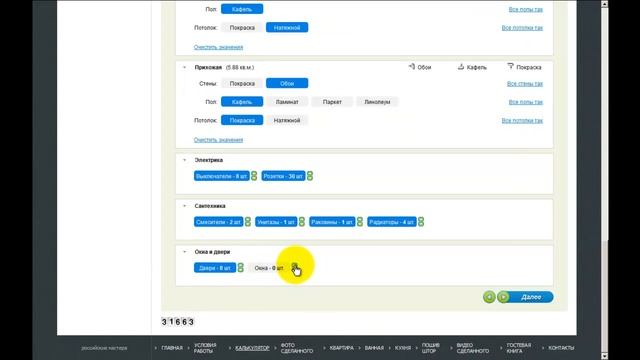
Task: Click Все полы так link in Прихожая
Action: pyautogui.click(x=526, y=102)
